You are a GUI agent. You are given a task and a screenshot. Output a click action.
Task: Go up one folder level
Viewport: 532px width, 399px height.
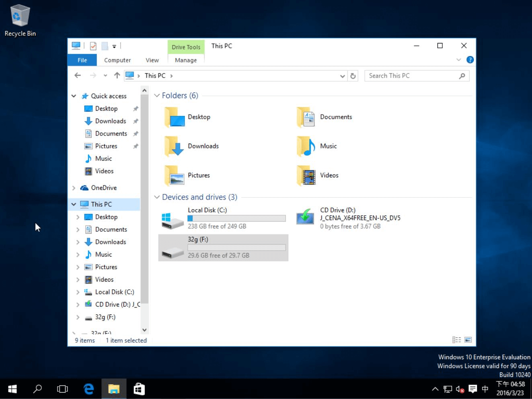point(117,76)
